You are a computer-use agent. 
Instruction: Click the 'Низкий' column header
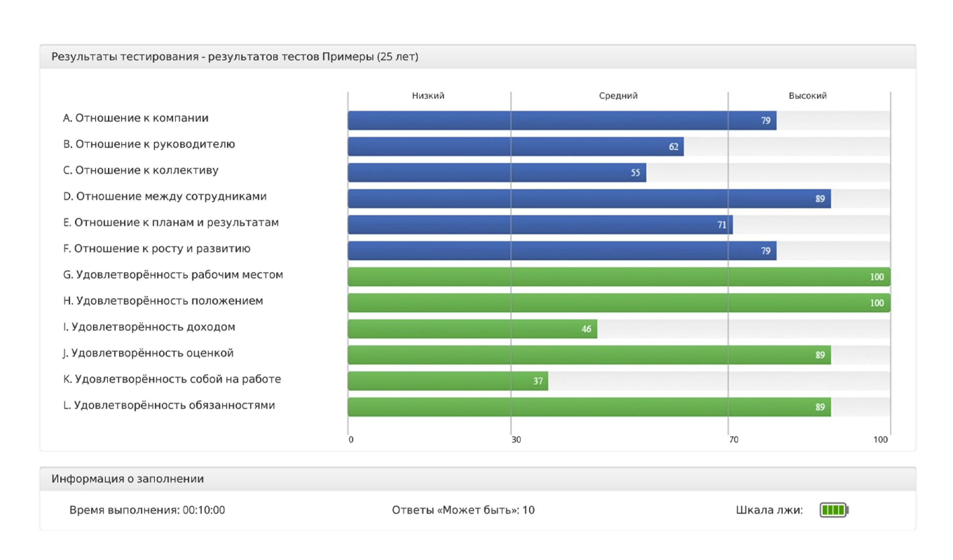tap(428, 96)
